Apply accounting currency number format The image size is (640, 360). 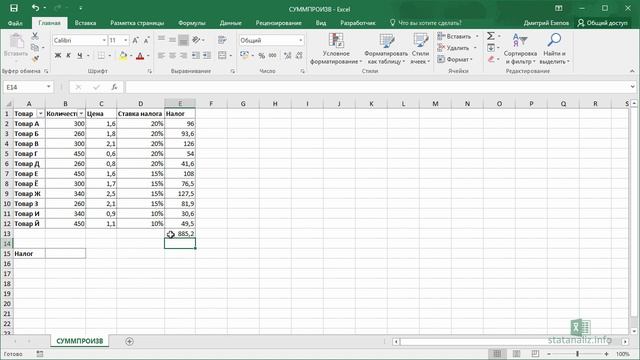244,56
